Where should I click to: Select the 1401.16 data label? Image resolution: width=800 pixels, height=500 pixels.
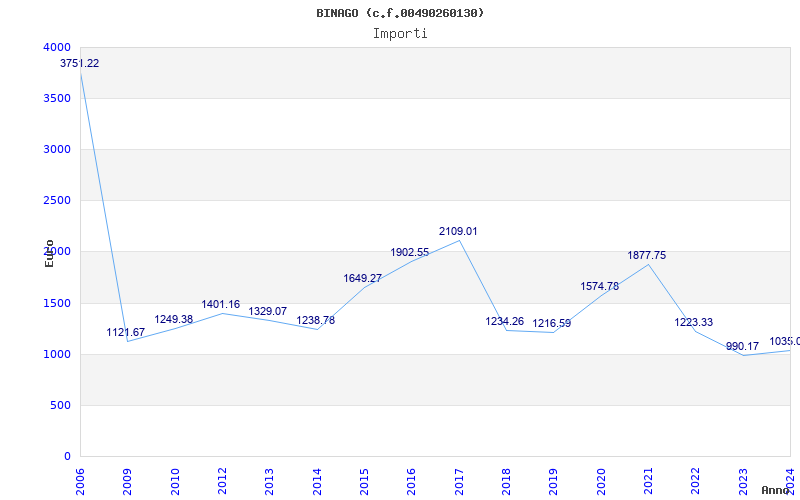pos(220,305)
